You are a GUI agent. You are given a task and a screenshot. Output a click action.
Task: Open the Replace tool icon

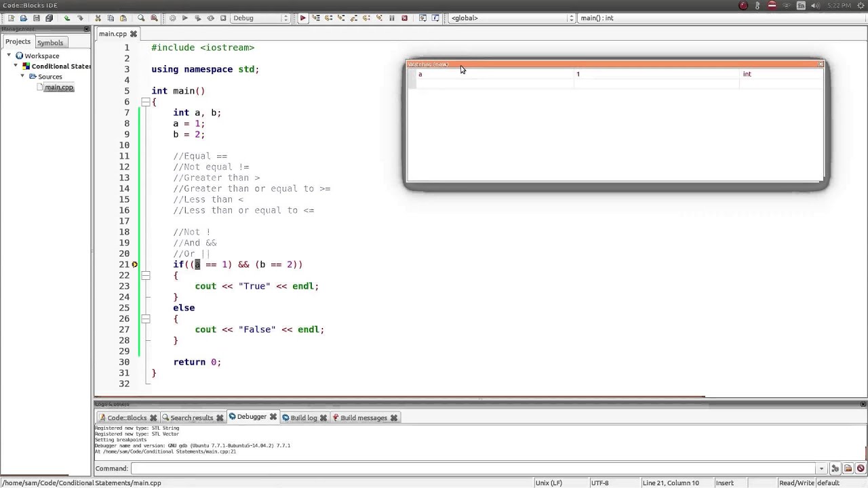(x=154, y=18)
